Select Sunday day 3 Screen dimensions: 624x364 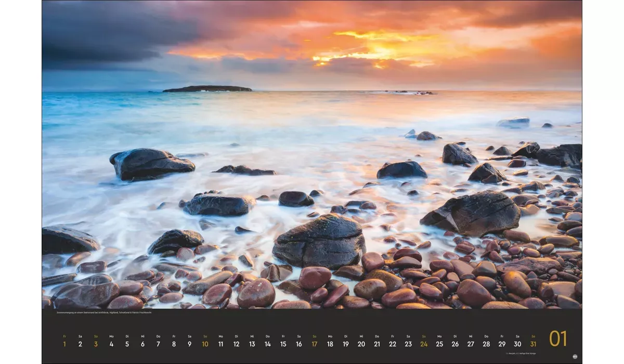[96, 341]
